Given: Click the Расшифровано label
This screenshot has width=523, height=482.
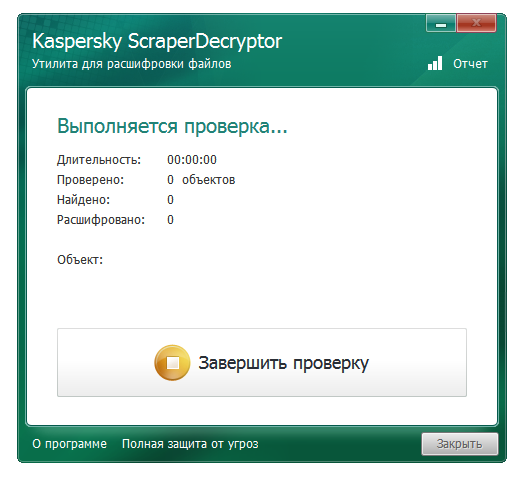Looking at the screenshot, I should click(x=101, y=220).
